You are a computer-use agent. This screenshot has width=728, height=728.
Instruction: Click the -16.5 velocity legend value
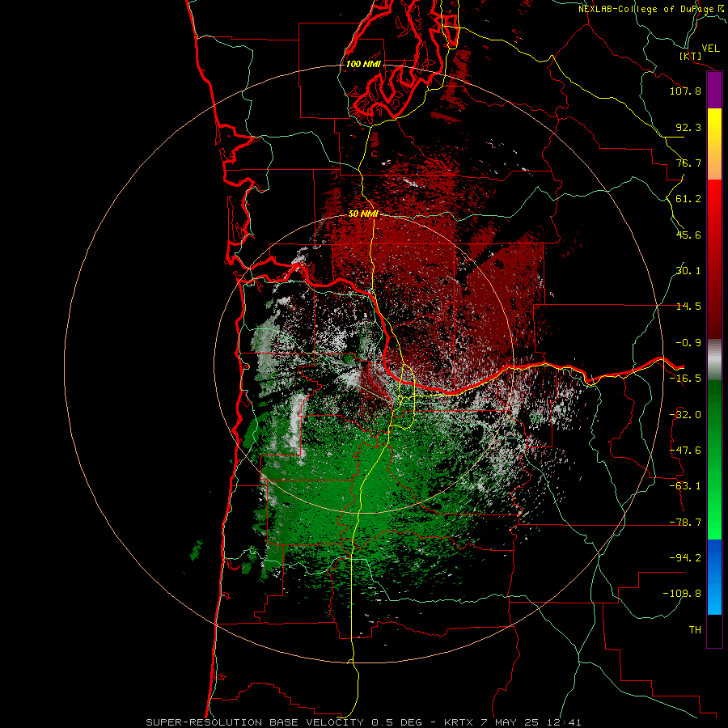685,379
